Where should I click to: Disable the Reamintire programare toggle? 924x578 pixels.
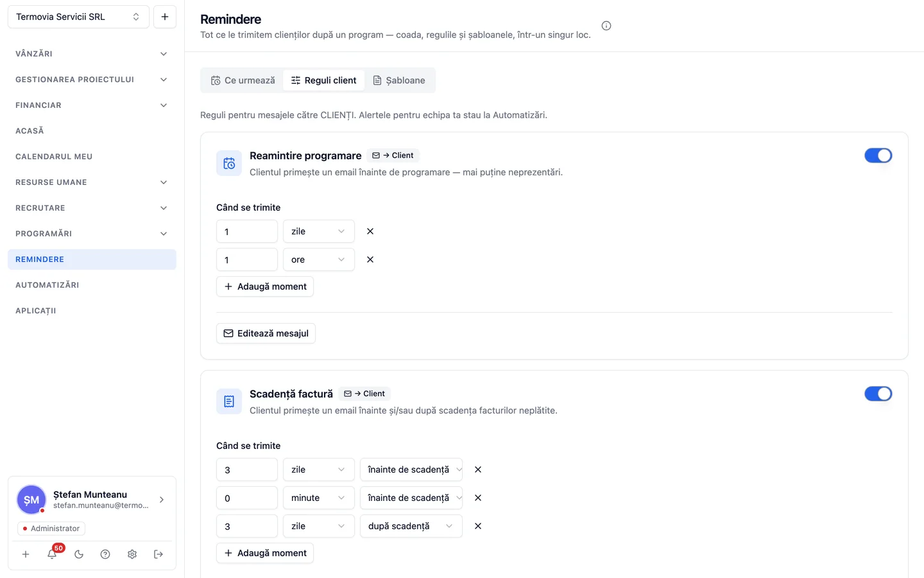(878, 155)
